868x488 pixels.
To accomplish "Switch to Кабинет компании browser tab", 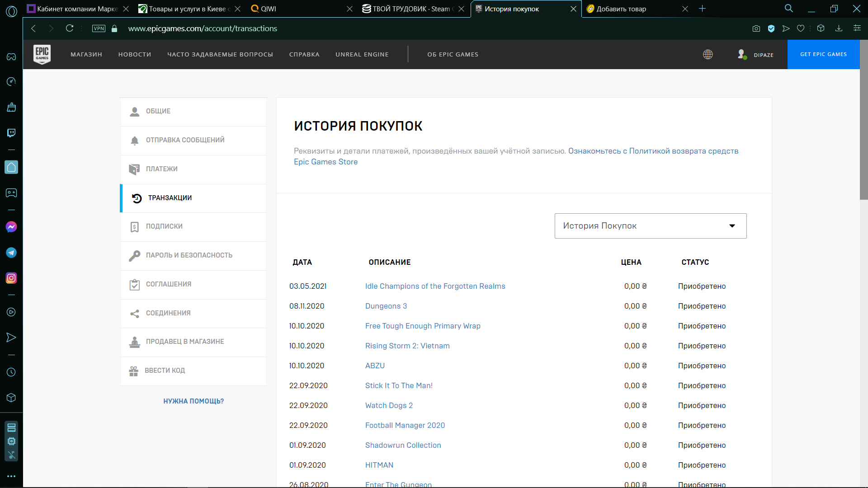I will pyautogui.click(x=78, y=9).
